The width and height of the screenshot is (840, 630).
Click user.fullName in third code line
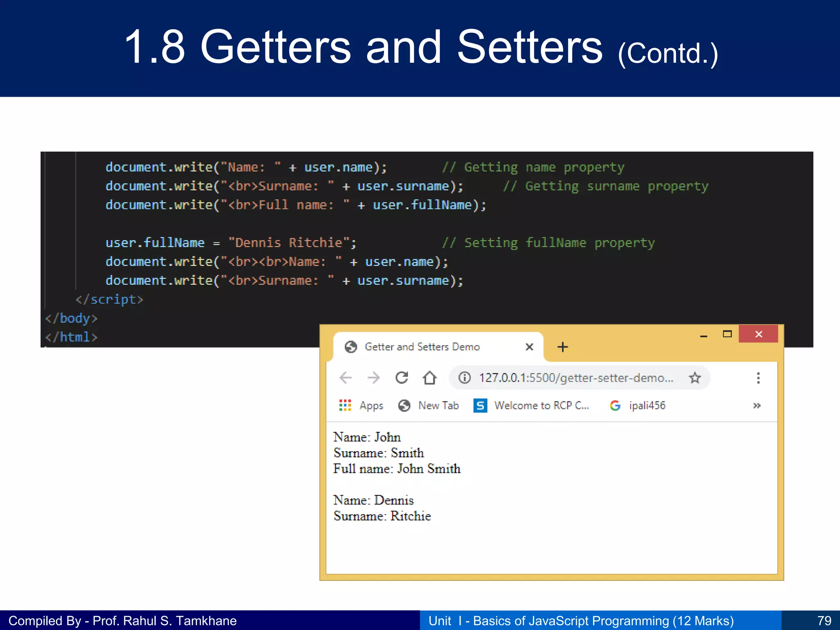pyautogui.click(x=422, y=205)
